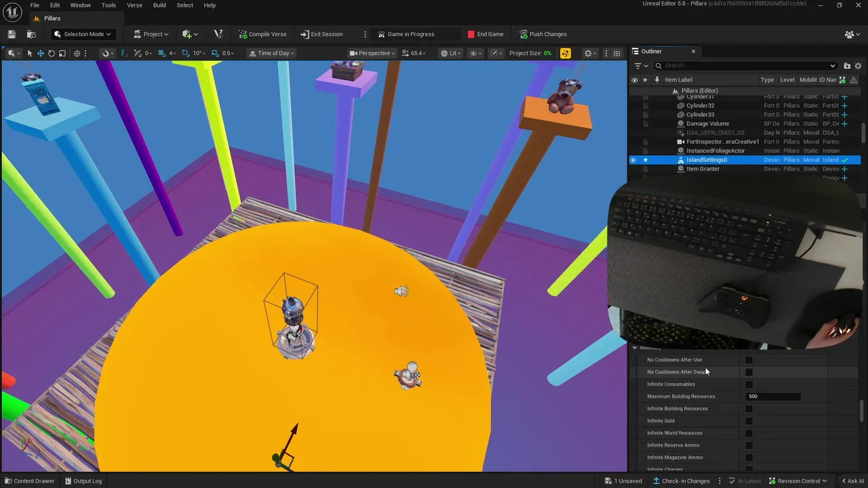Open the main toolbar three-dot overflow menu
868x488 pixels.
click(x=365, y=34)
